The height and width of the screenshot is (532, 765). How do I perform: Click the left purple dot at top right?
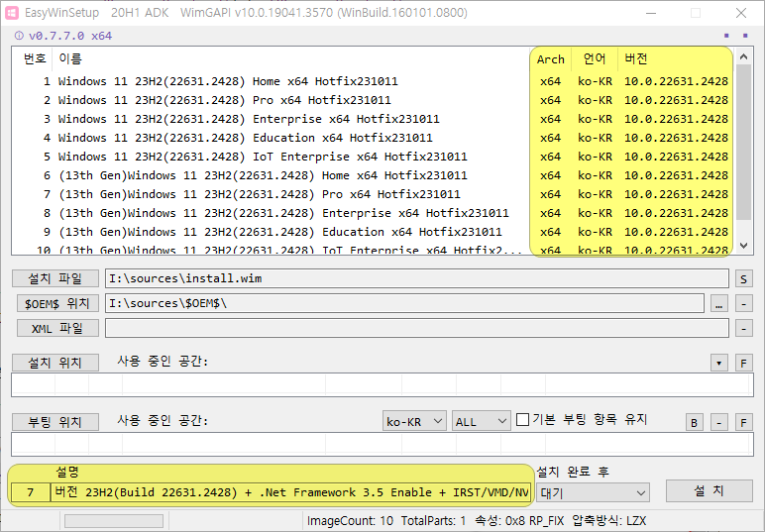[726, 36]
